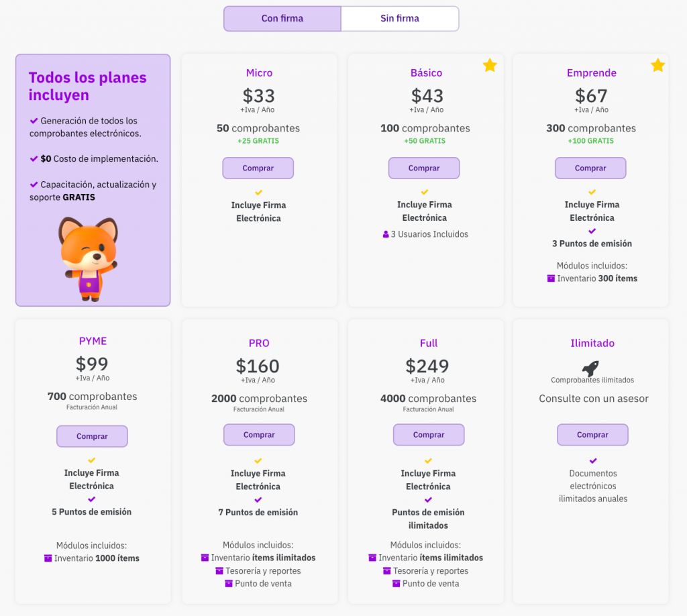The width and height of the screenshot is (687, 616).
Task: Click the box icon next to Full Punto de venta
Action: [397, 584]
